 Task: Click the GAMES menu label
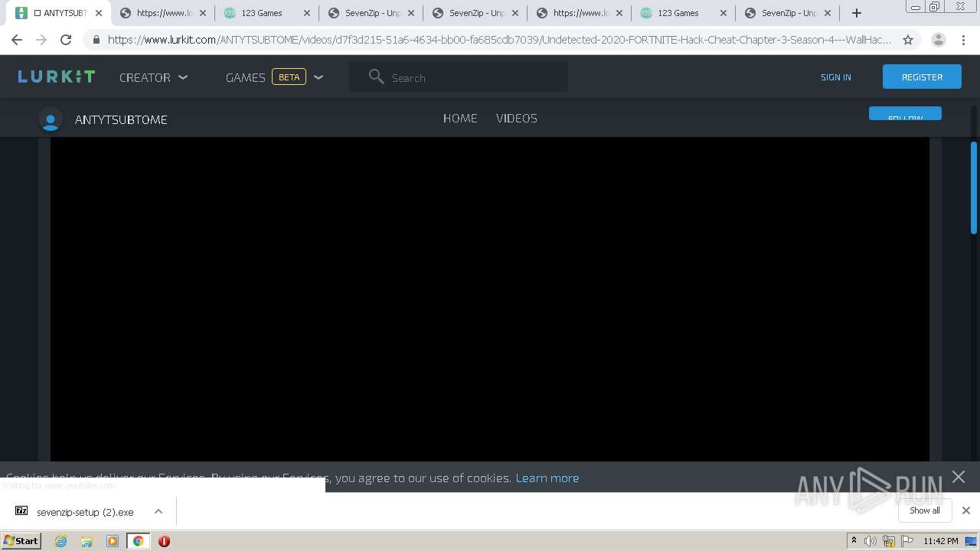tap(245, 77)
